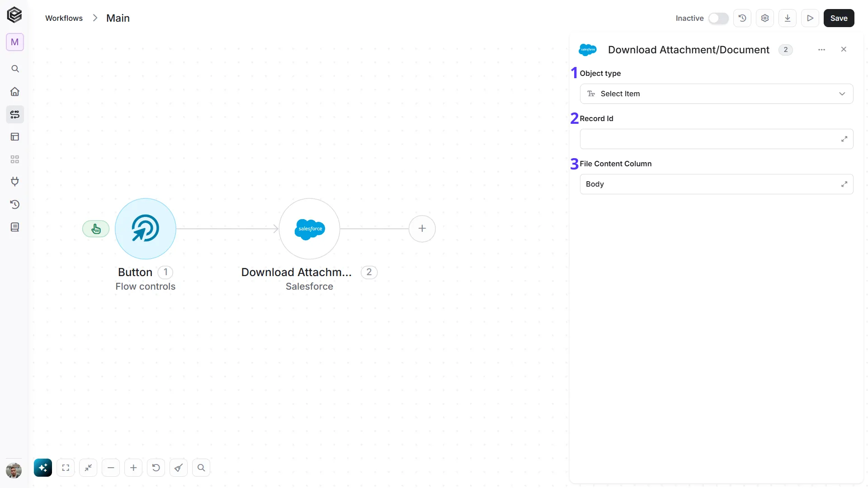
Task: Open the apps grid sidebar icon
Action: 15,160
